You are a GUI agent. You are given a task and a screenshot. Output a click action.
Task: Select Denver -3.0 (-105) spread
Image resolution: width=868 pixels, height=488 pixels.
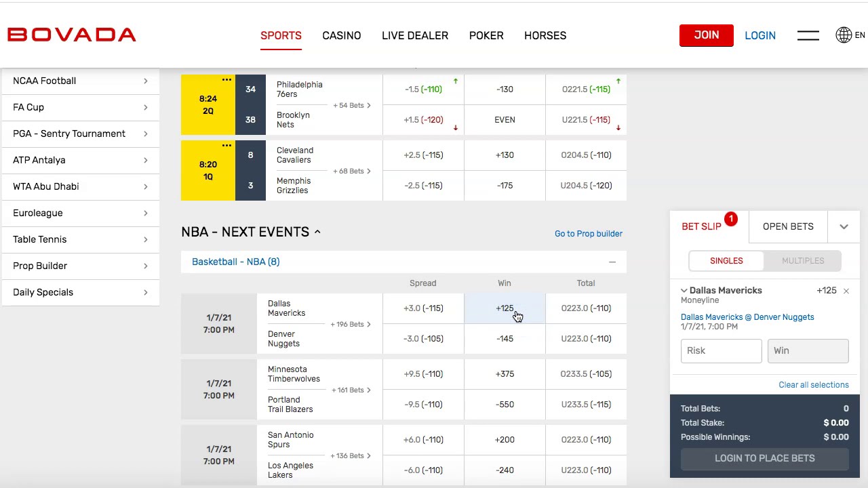[x=423, y=339]
